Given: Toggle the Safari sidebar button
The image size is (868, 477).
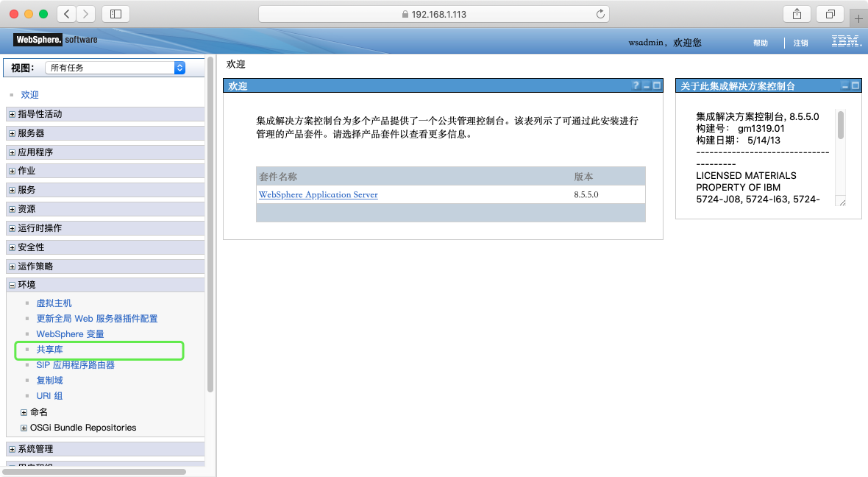Looking at the screenshot, I should 115,14.
